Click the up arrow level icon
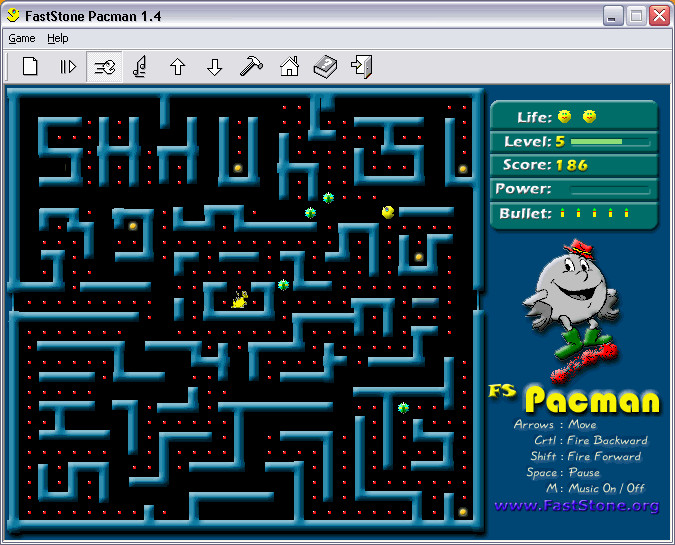675x545 pixels. [177, 67]
